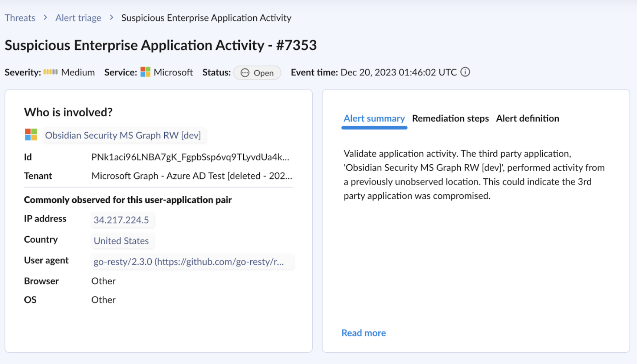Viewport: 637px width, 364px height.
Task: Click the Who is involved? heading
Action: point(68,112)
